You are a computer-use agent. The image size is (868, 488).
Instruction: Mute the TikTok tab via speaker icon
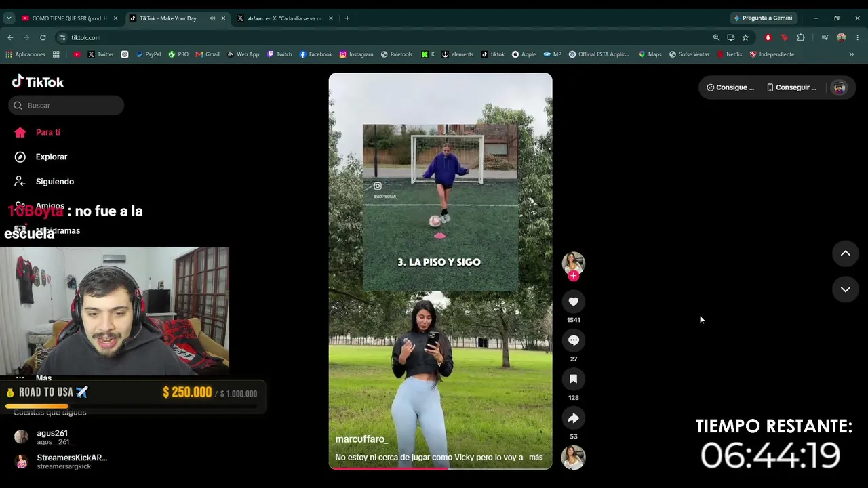[x=212, y=18]
